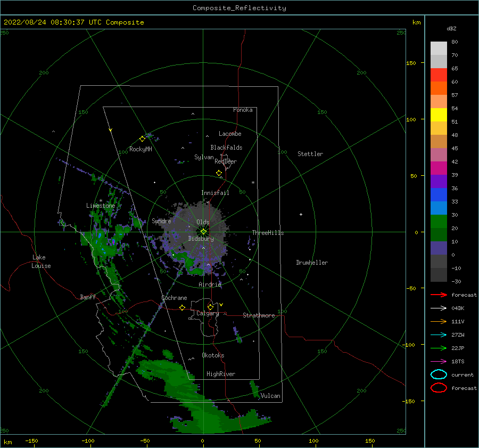Click the red forecast ellipse icon
This screenshot has width=479, height=448.
point(439,388)
